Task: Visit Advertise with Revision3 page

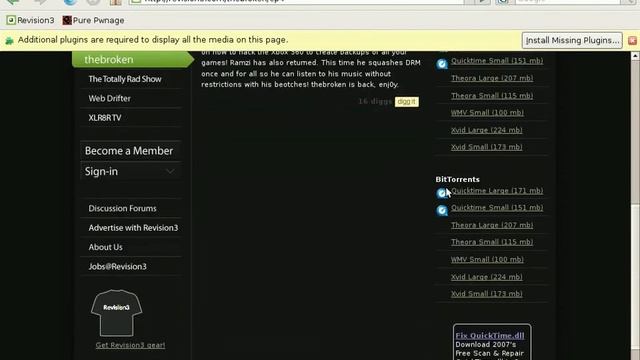Action: click(x=133, y=228)
